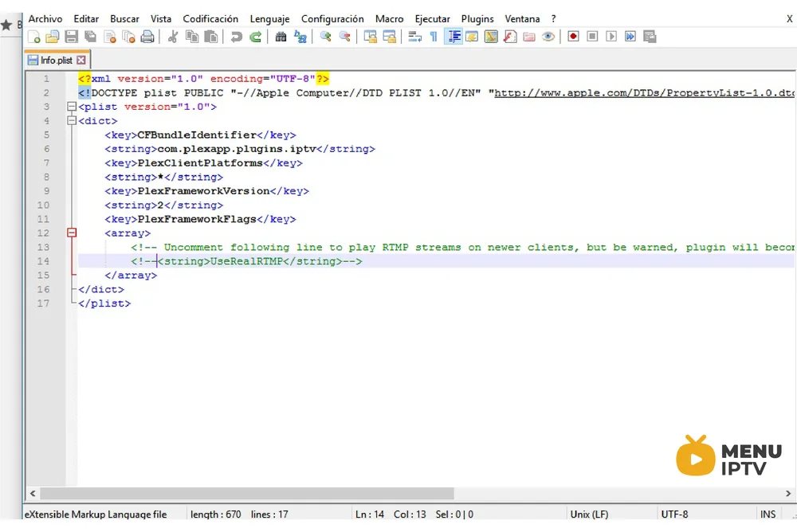
Task: Open the Plugins menu
Action: 477,19
